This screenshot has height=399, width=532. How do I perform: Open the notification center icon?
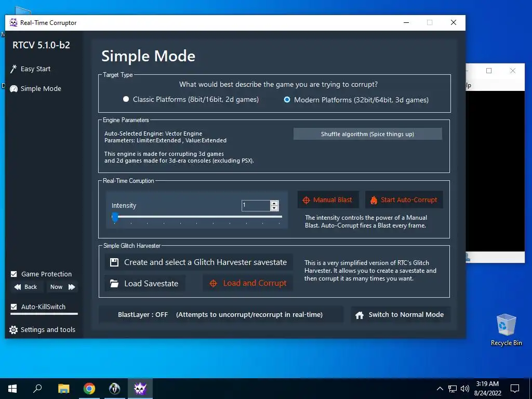(515, 389)
